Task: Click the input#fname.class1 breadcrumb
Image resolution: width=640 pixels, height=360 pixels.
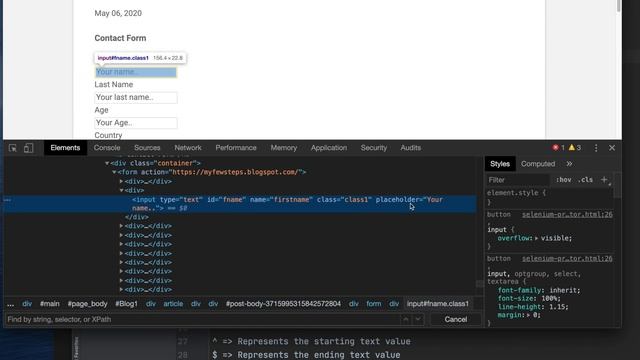Action: 438,304
